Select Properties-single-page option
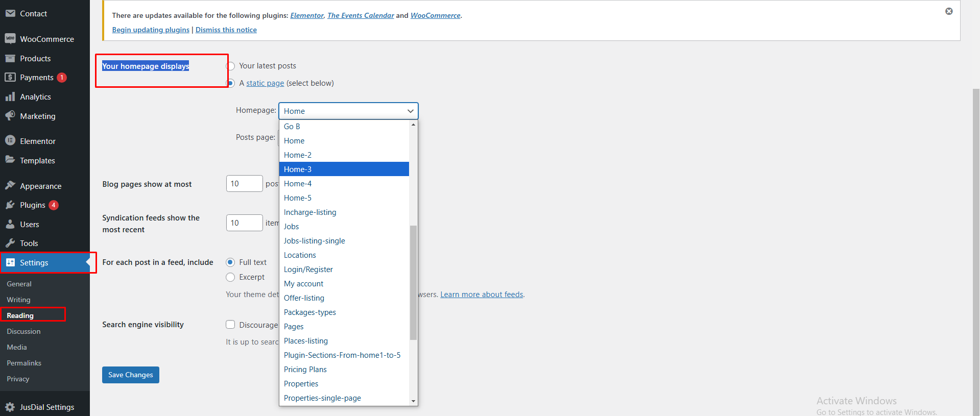980x416 pixels. (344, 398)
